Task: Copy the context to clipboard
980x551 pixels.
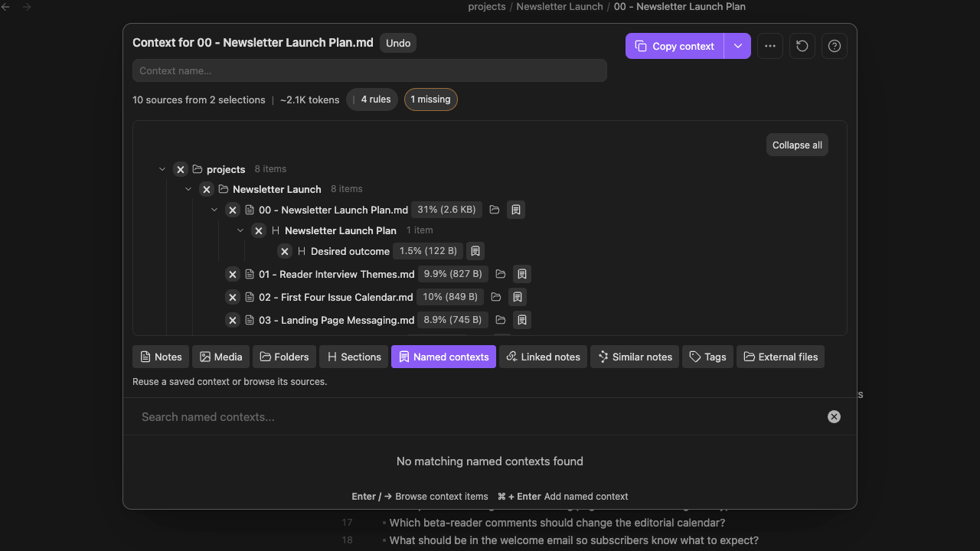Action: (x=675, y=46)
